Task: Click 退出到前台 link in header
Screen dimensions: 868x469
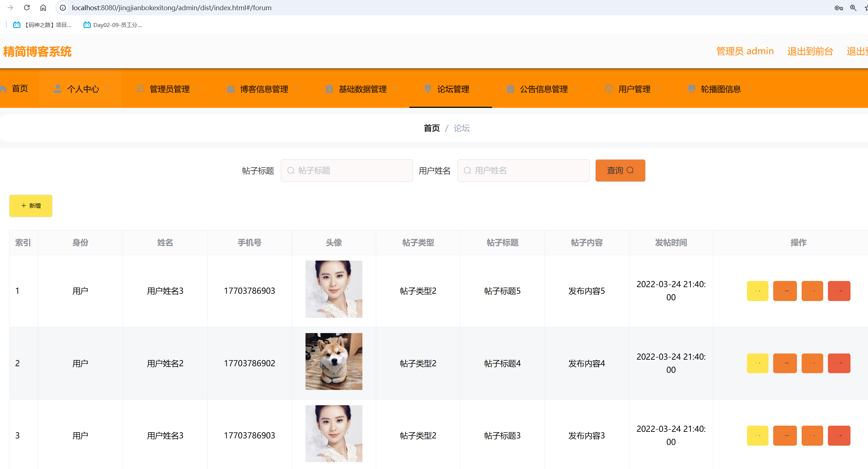Action: pyautogui.click(x=810, y=51)
